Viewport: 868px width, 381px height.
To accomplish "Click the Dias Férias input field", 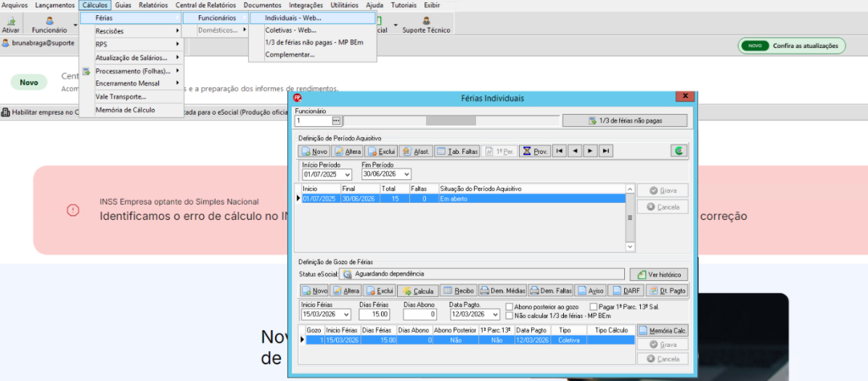I will tap(374, 314).
